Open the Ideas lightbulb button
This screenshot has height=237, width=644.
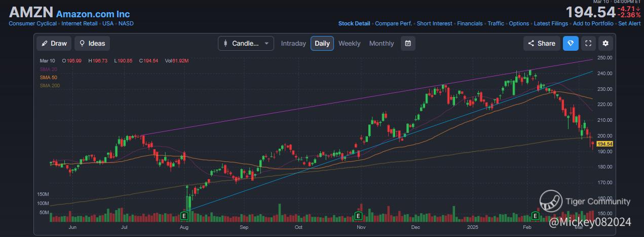click(x=92, y=43)
